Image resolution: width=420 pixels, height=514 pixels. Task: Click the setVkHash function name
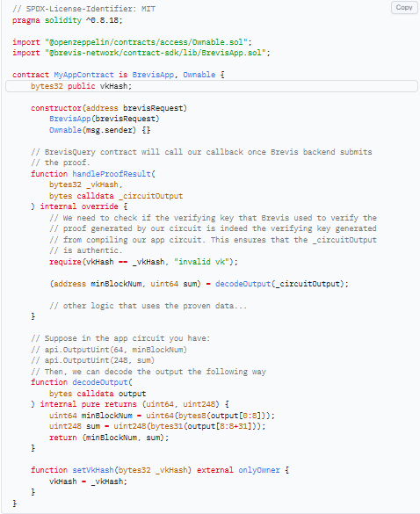(x=93, y=470)
